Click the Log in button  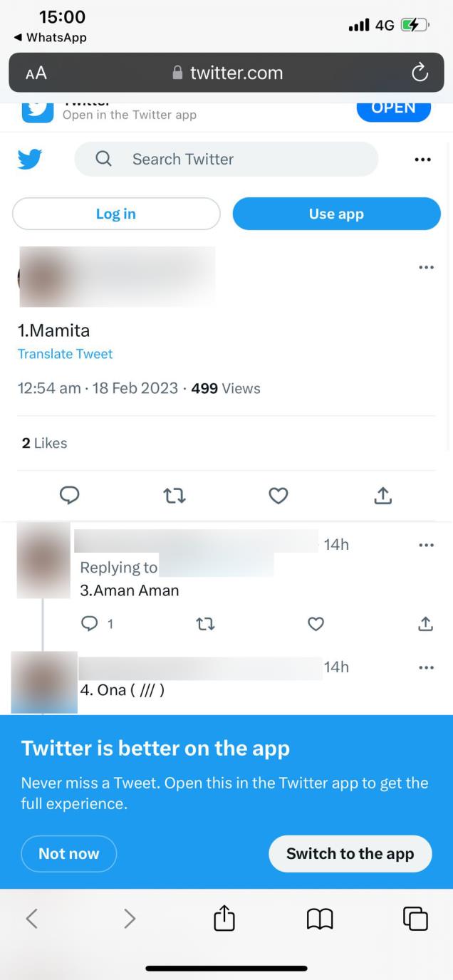[116, 214]
